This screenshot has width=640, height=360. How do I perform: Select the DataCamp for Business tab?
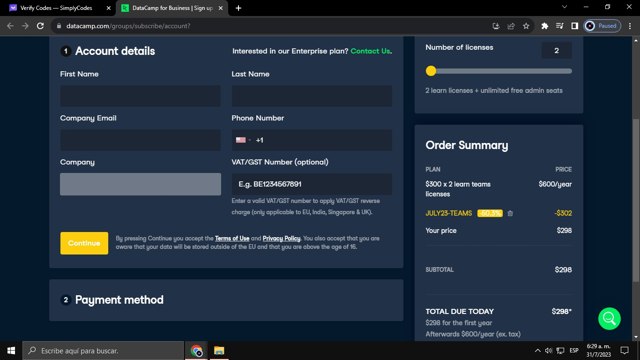171,8
